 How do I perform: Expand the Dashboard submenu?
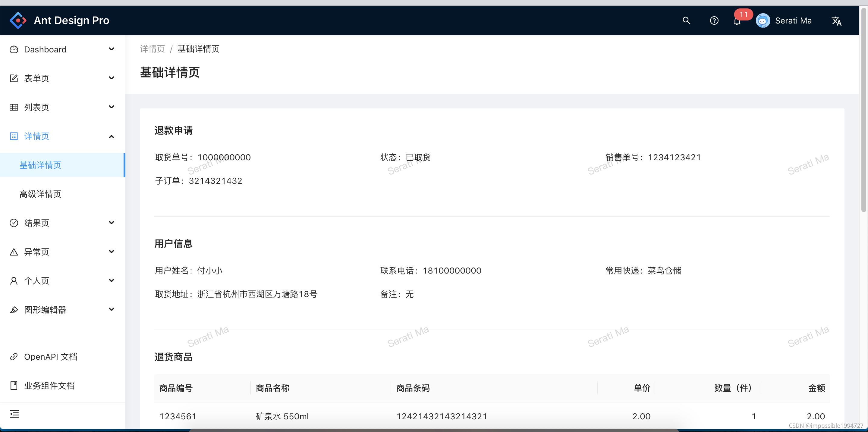[111, 49]
